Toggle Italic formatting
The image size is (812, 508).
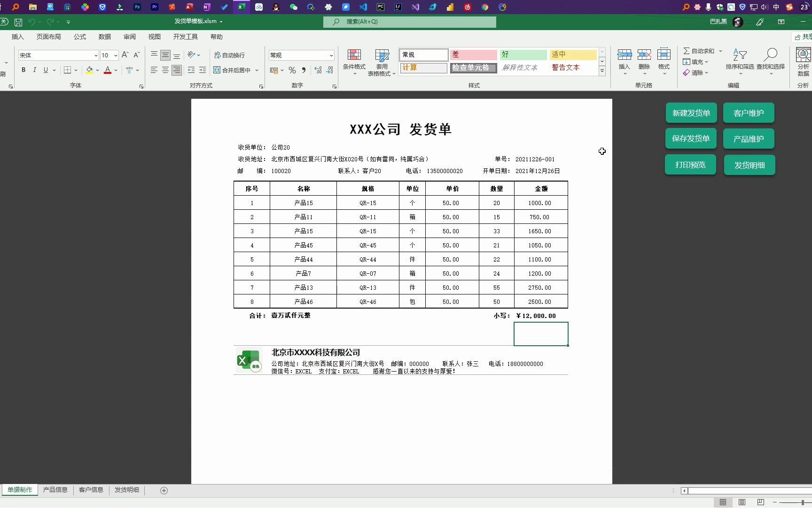coord(34,70)
